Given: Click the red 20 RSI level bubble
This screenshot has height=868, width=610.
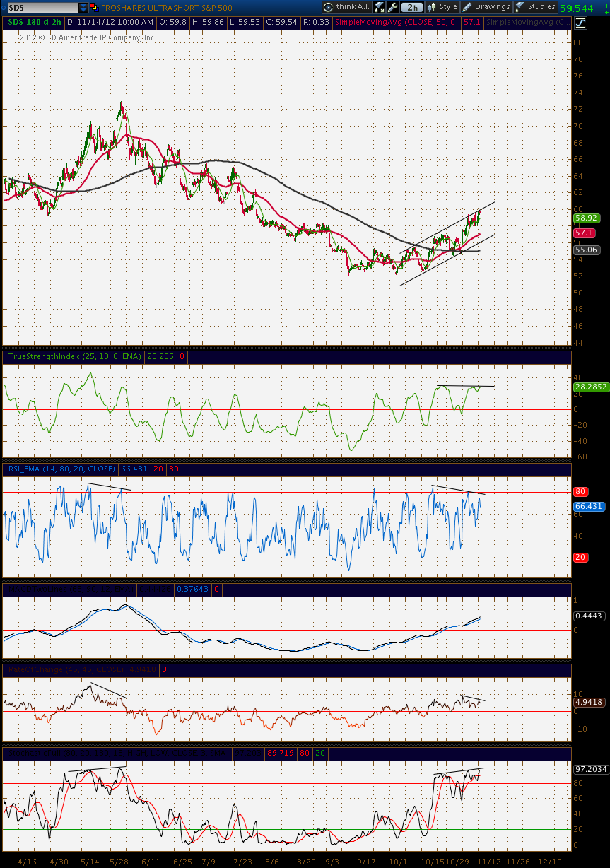Looking at the screenshot, I should [581, 558].
